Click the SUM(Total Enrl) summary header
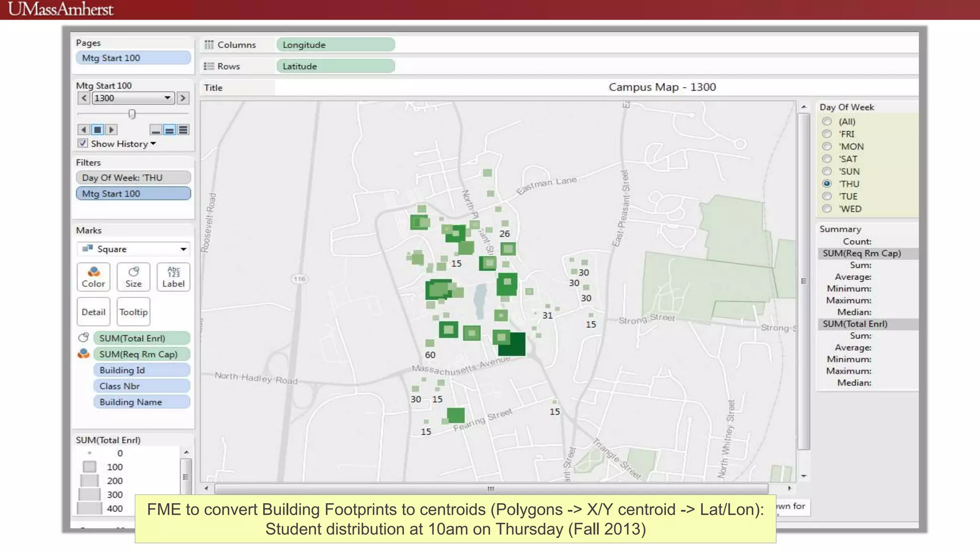The height and width of the screenshot is (551, 980). [868, 324]
